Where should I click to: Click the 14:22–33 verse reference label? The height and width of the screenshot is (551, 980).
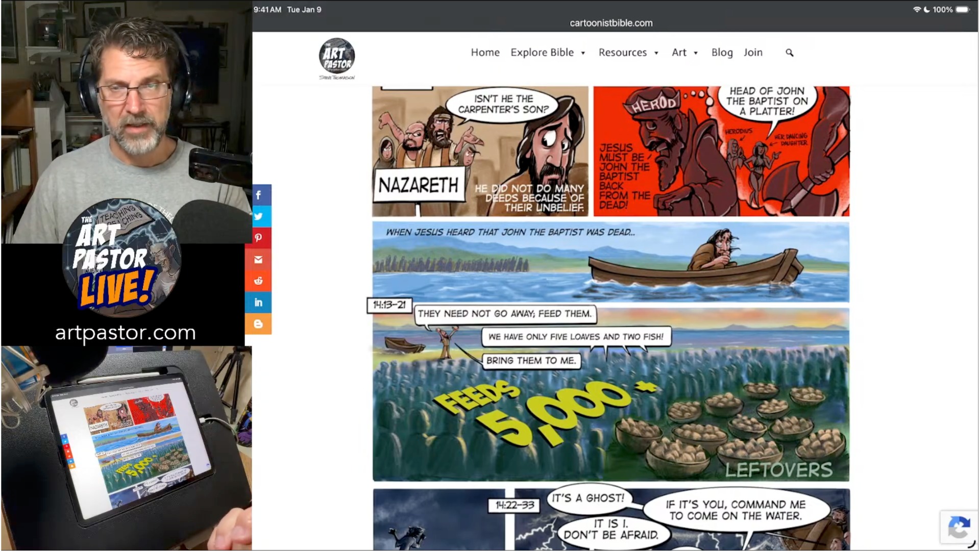514,505
